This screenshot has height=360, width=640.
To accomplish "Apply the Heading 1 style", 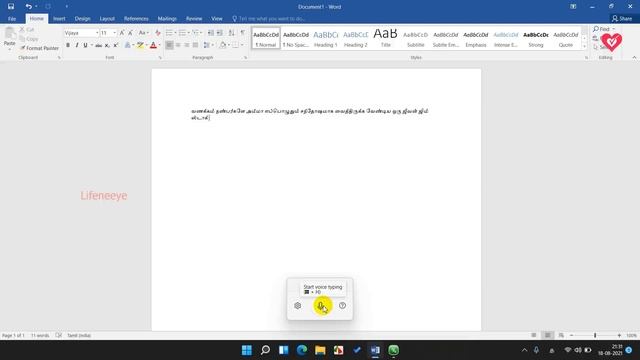I will click(326, 38).
